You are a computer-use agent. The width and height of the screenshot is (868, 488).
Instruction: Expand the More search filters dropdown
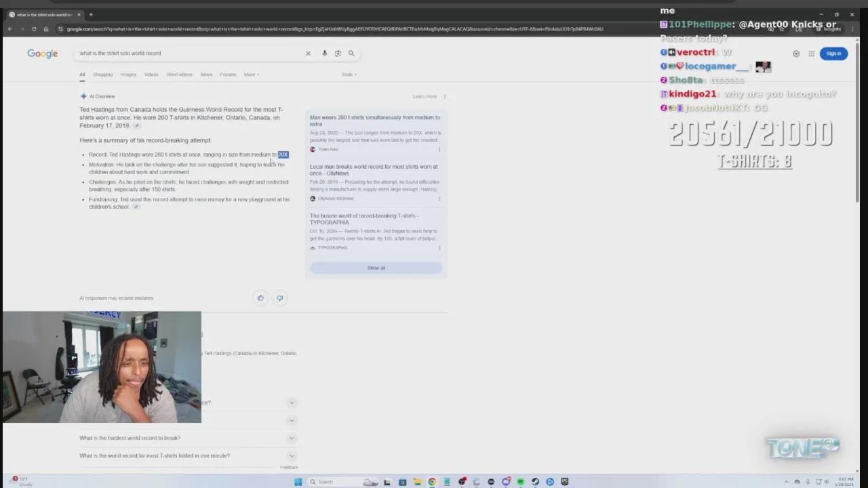pos(252,75)
